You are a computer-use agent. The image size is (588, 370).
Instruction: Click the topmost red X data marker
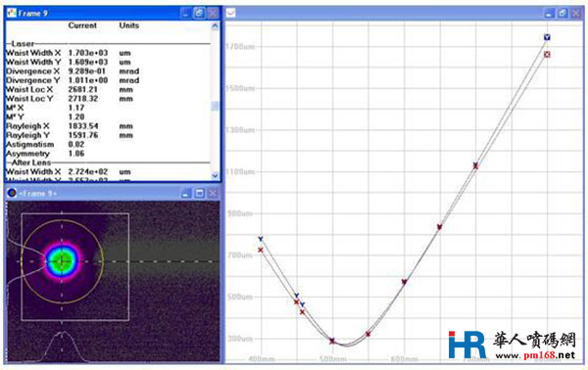pyautogui.click(x=547, y=54)
